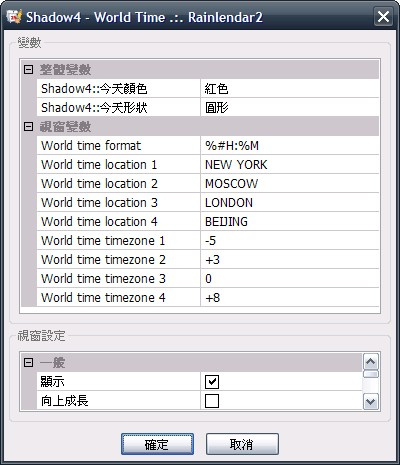Select the 圓形 value for 今天形狀
The width and height of the screenshot is (400, 465).
[290, 108]
